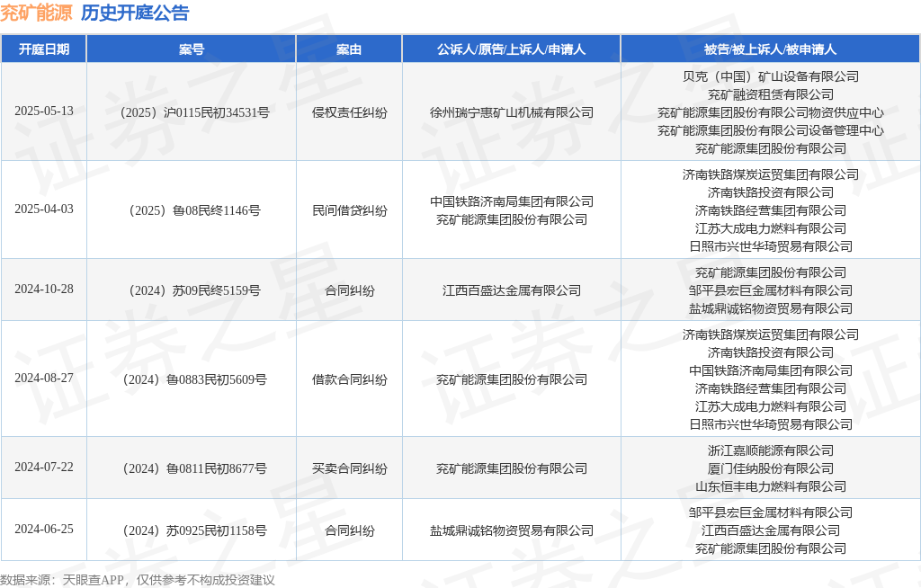Click 兖矿能源集团股份有限公司设备管理中心

point(771,130)
